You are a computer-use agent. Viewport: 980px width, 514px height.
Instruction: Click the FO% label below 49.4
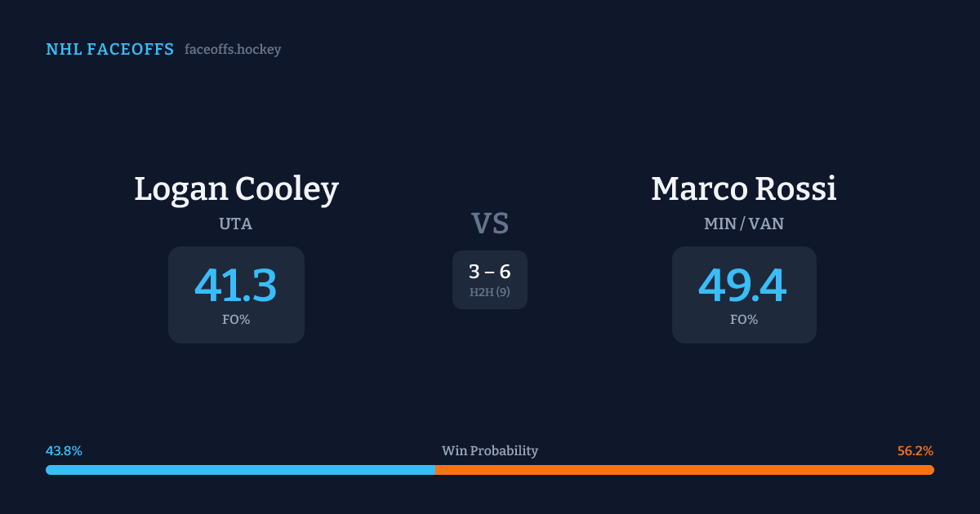coord(743,320)
